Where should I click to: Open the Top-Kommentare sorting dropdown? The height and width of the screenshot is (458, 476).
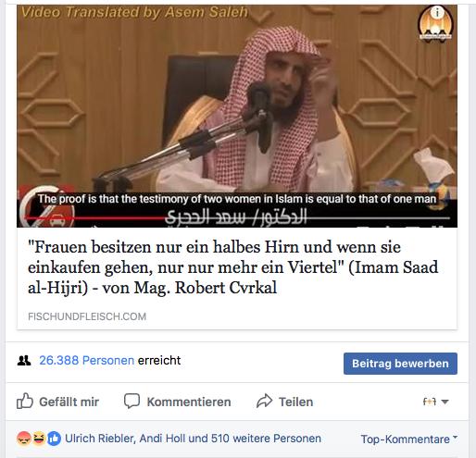[409, 439]
